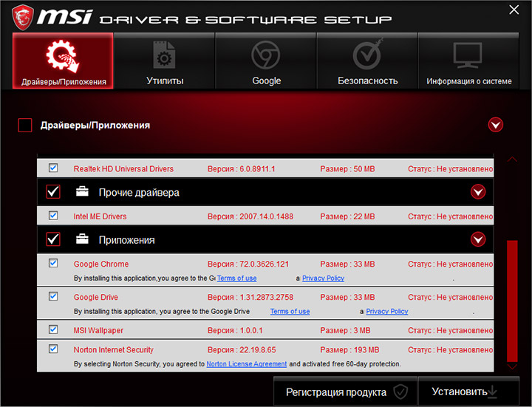Click size text Размер : 50 MB
Image resolution: width=532 pixels, height=407 pixels.
(x=347, y=169)
